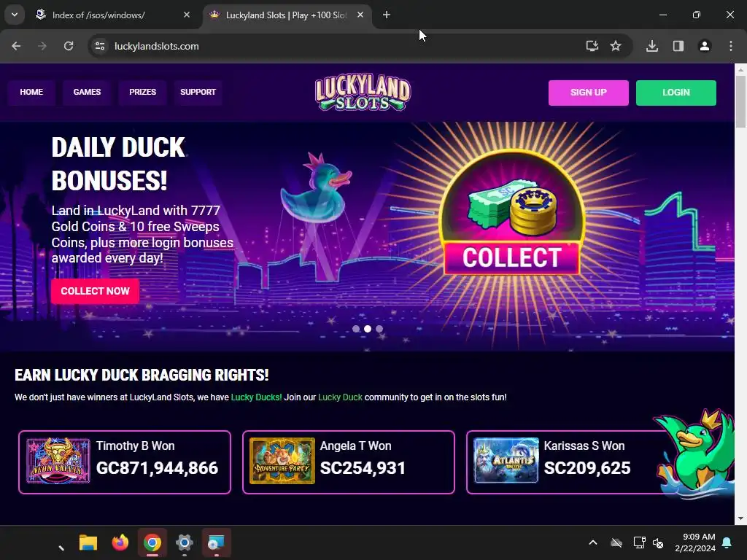The image size is (747, 560).
Task: Switch to the Index of /isos/windows/ tab
Action: tap(112, 15)
